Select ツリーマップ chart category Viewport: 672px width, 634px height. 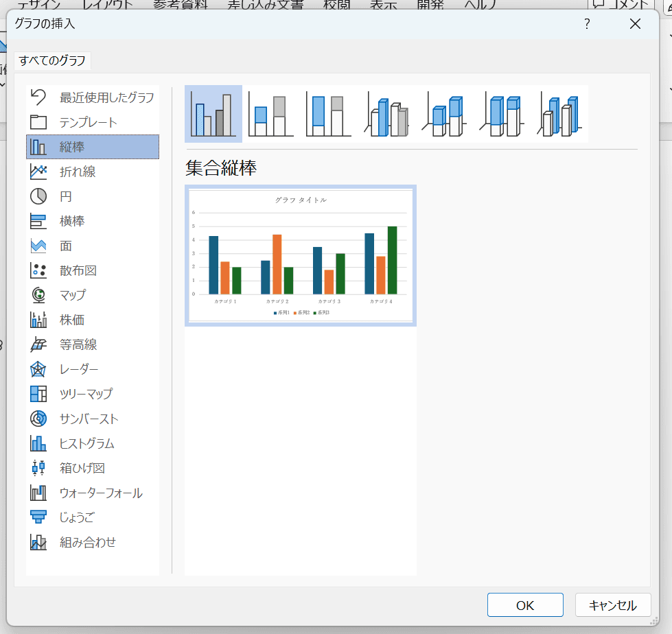(x=86, y=394)
